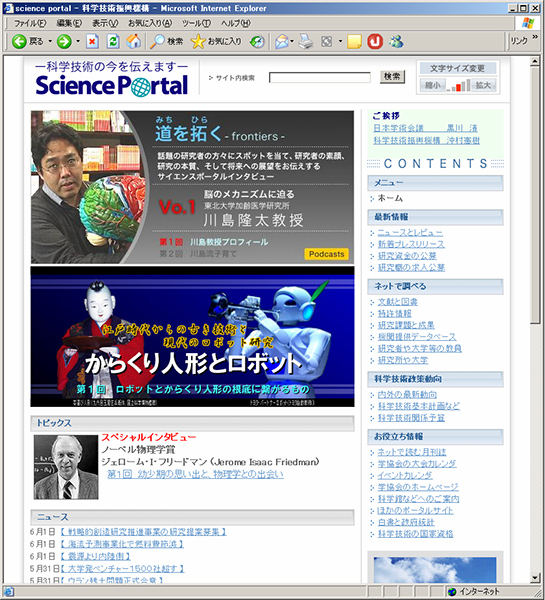The height and width of the screenshot is (600, 545).
Task: Click the full screen toolbar icon
Action: pos(326,41)
